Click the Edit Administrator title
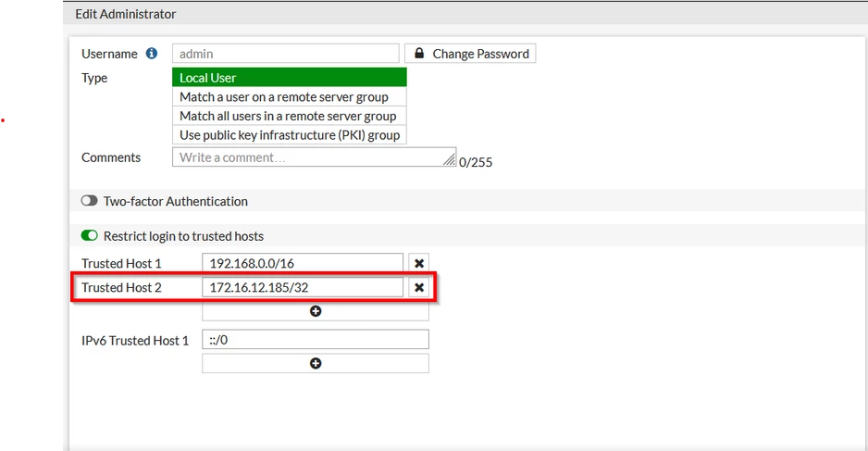Viewport: 868px width, 451px height. coord(126,14)
